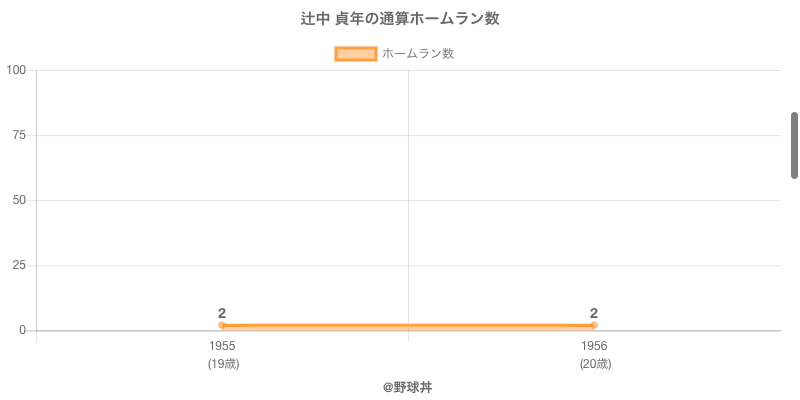Click the 1956 x-axis label
The image size is (800, 400).
click(x=594, y=346)
